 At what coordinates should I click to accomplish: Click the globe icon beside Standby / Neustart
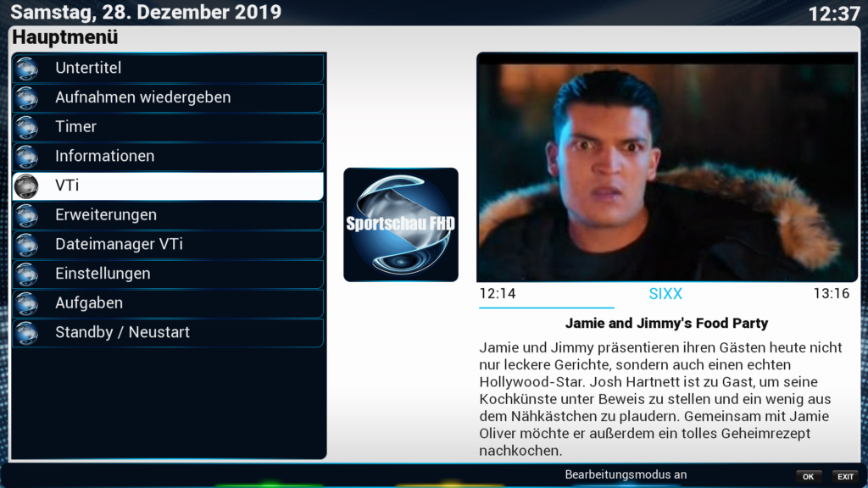point(26,332)
